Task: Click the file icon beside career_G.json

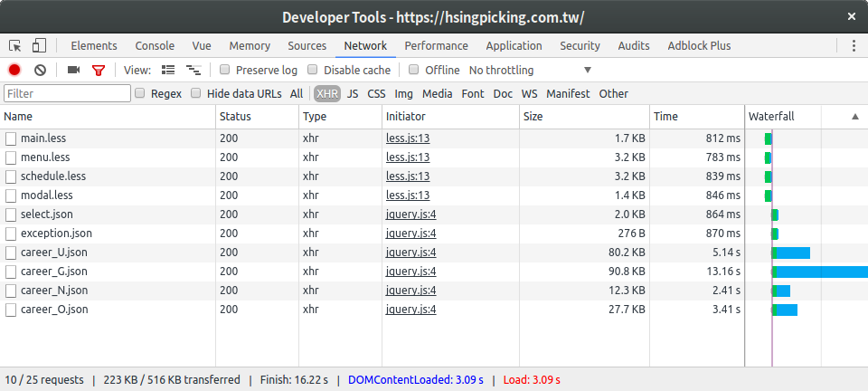Action: (x=11, y=272)
